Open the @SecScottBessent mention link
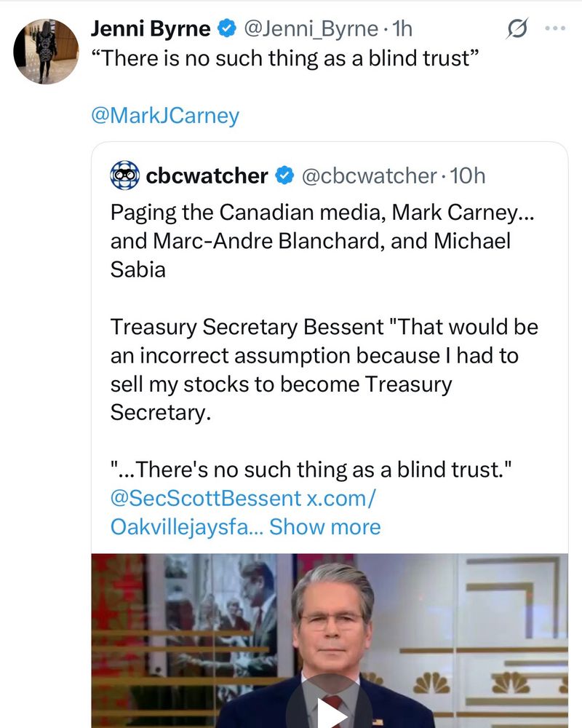This screenshot has width=582, height=728. tap(205, 499)
